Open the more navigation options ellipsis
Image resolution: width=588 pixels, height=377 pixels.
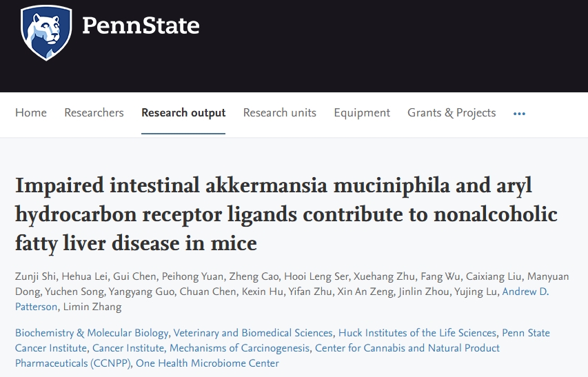point(520,114)
